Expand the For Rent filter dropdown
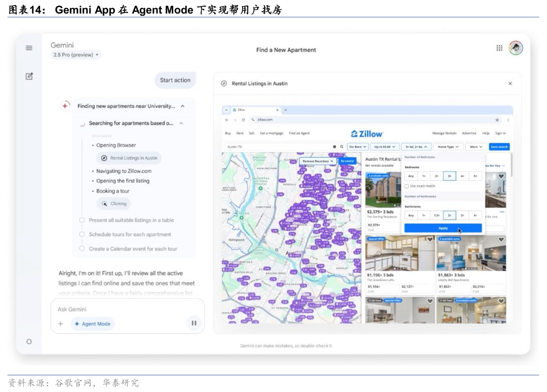Image resolution: width=547 pixels, height=392 pixels. click(x=358, y=147)
